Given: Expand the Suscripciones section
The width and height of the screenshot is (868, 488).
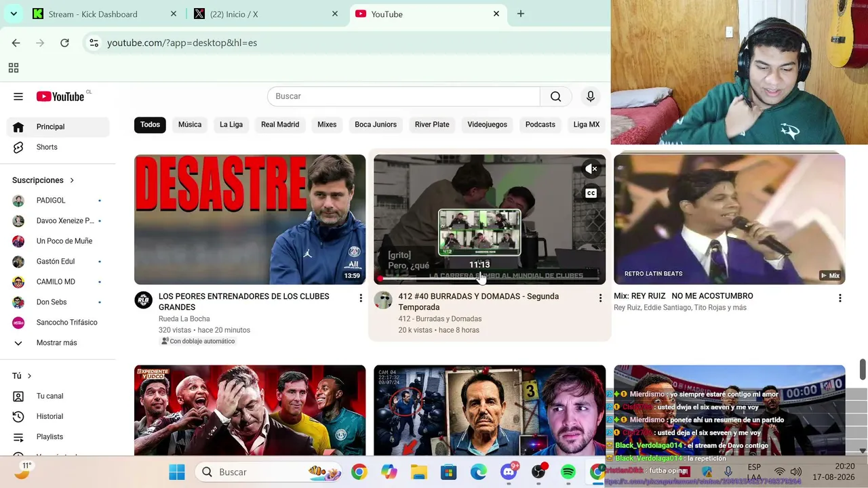Looking at the screenshot, I should pyautogui.click(x=43, y=180).
